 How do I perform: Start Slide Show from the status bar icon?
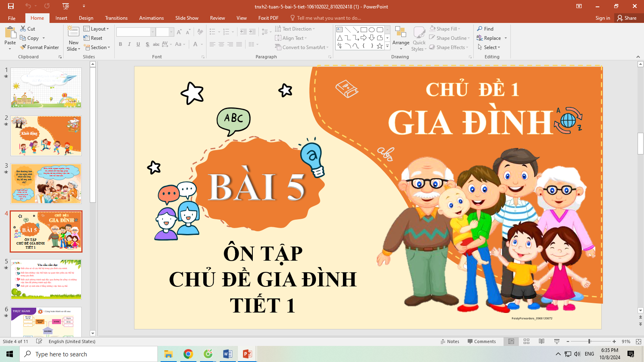(x=557, y=341)
